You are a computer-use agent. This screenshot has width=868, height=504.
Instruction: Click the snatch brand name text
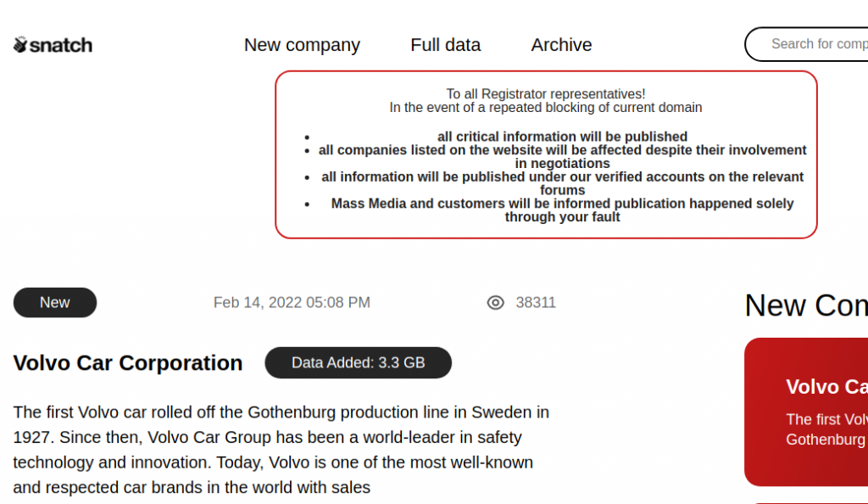[61, 45]
